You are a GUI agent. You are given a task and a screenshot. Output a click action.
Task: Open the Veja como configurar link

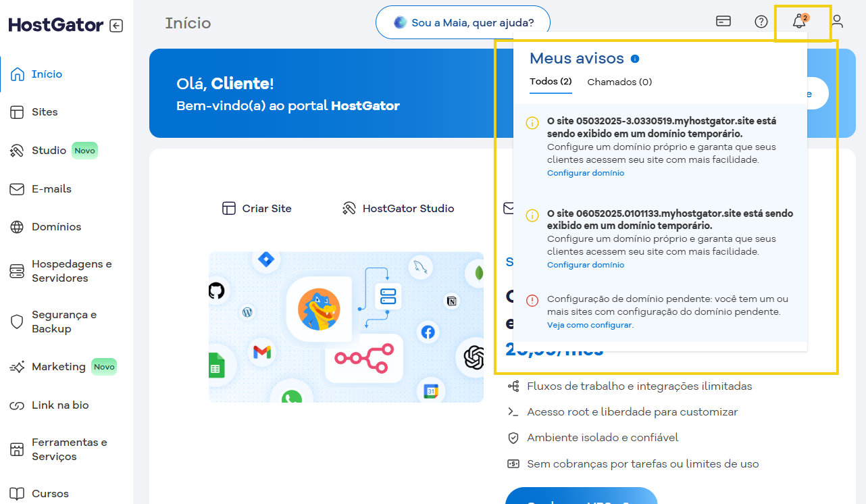tap(590, 325)
